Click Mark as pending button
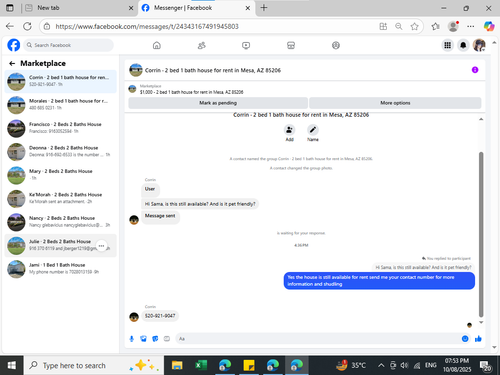 point(218,103)
